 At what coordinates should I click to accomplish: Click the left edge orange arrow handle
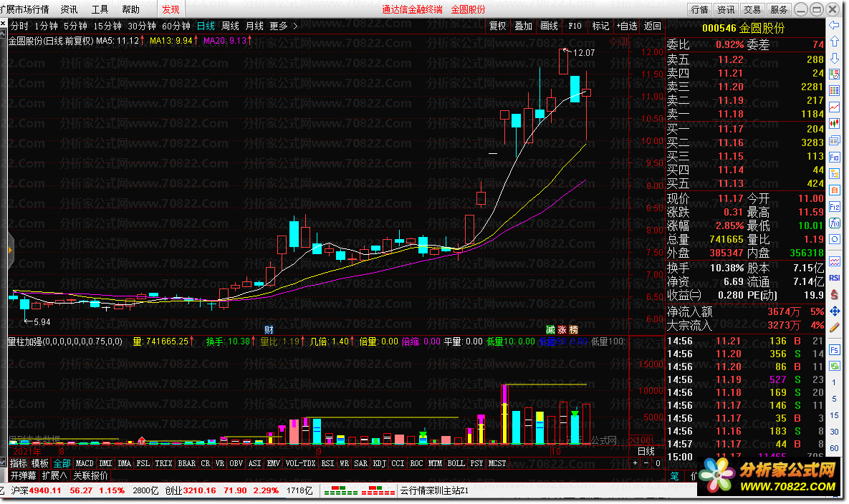tap(9, 251)
